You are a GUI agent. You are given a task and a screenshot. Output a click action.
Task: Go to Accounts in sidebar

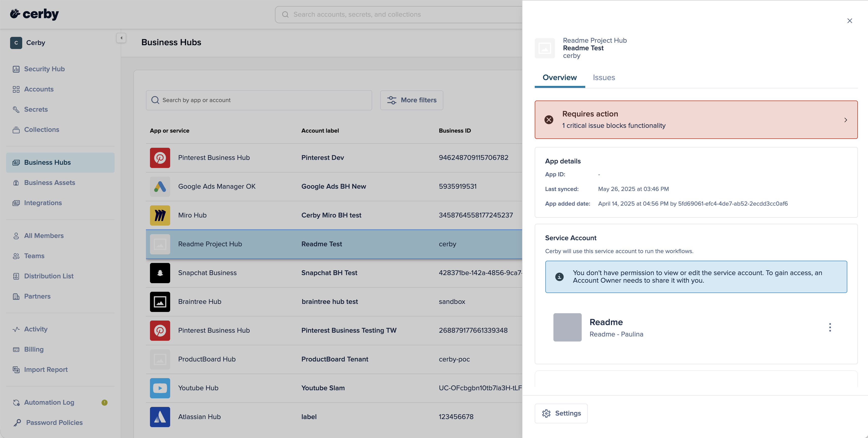39,89
